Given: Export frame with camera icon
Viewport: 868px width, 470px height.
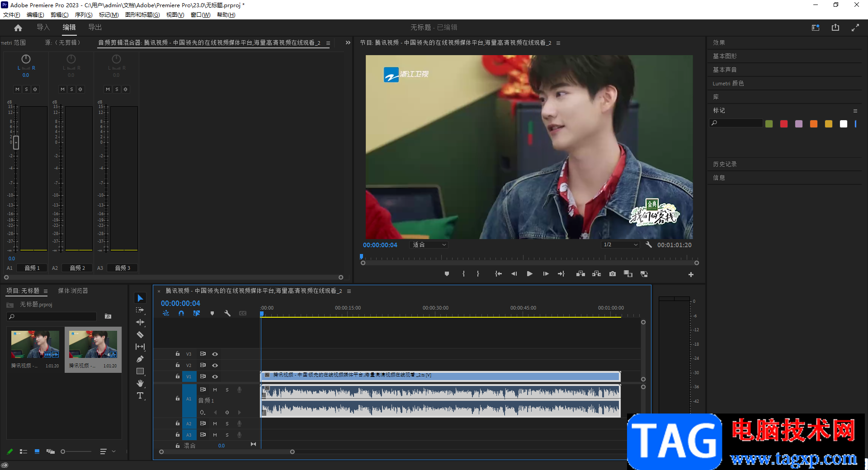Looking at the screenshot, I should [613, 274].
